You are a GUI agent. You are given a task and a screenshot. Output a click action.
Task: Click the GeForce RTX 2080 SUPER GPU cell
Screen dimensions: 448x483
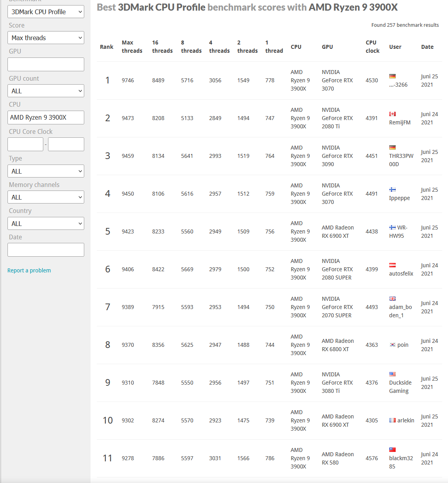[x=337, y=269]
